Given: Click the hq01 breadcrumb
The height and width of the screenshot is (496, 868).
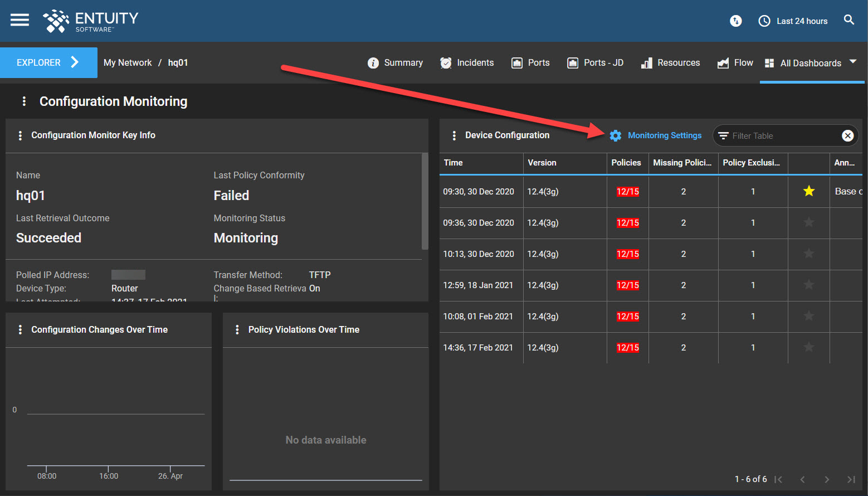Looking at the screenshot, I should pyautogui.click(x=178, y=63).
